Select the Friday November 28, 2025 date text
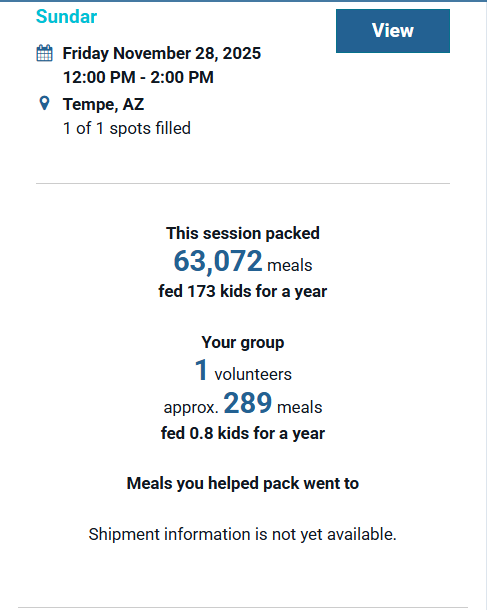Image resolution: width=487 pixels, height=610 pixels. [162, 54]
